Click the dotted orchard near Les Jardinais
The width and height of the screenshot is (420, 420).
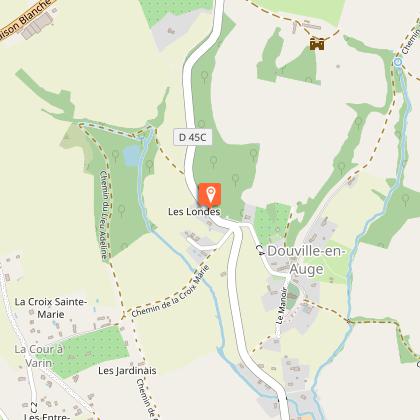click(87, 351)
